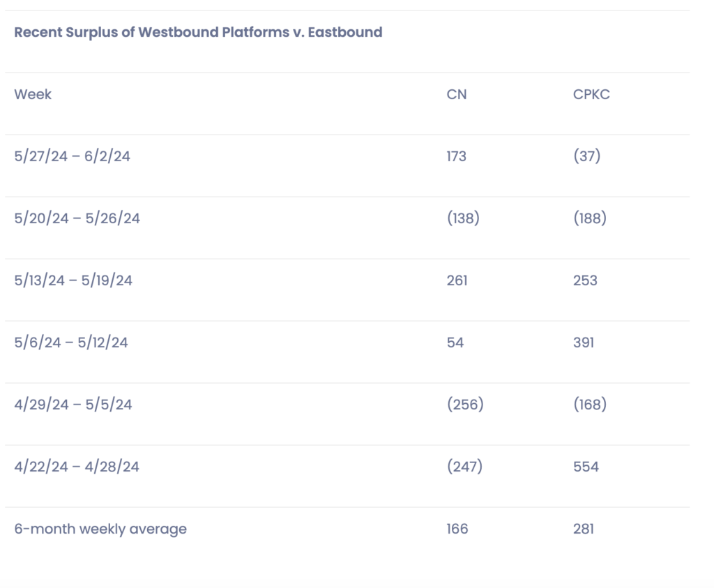Click CN value (138)

(x=463, y=218)
